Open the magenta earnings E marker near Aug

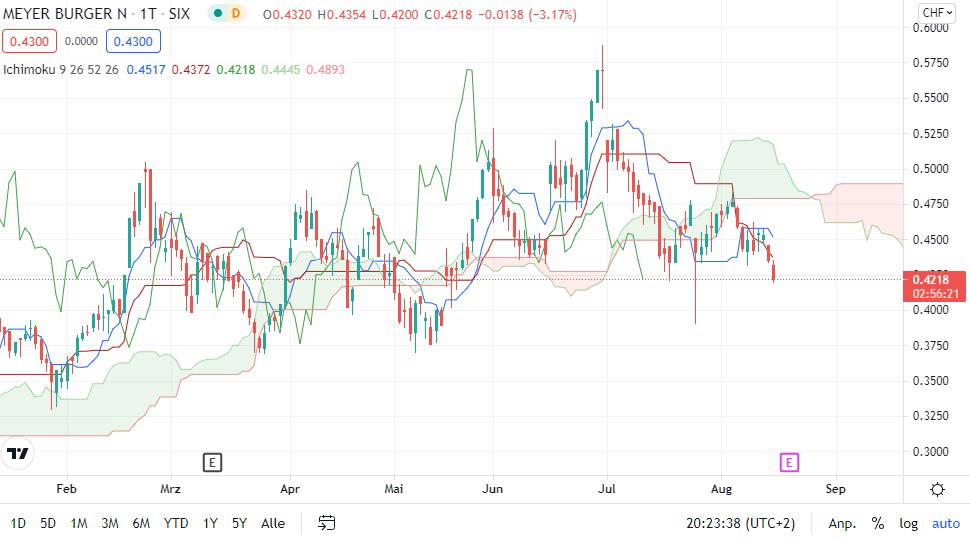pyautogui.click(x=789, y=462)
